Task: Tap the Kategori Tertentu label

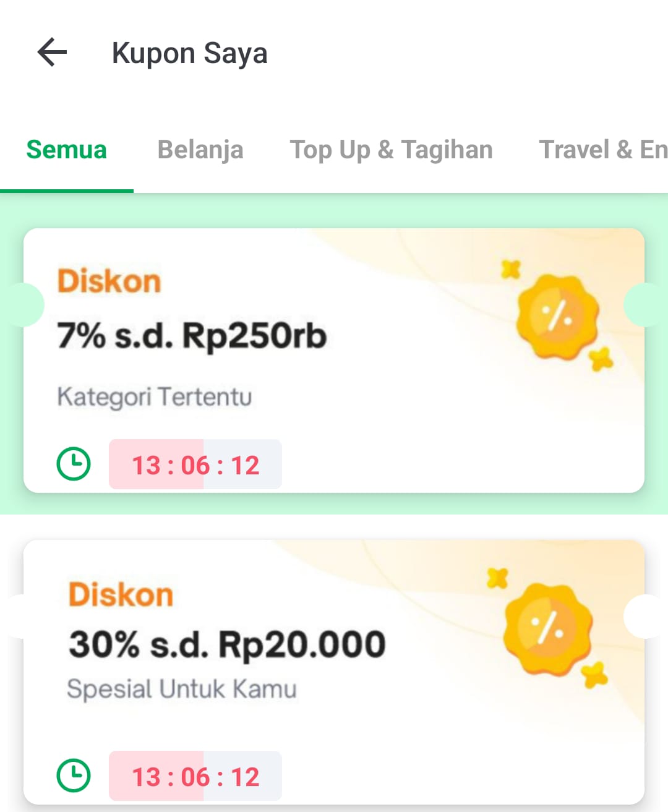Action: (155, 396)
